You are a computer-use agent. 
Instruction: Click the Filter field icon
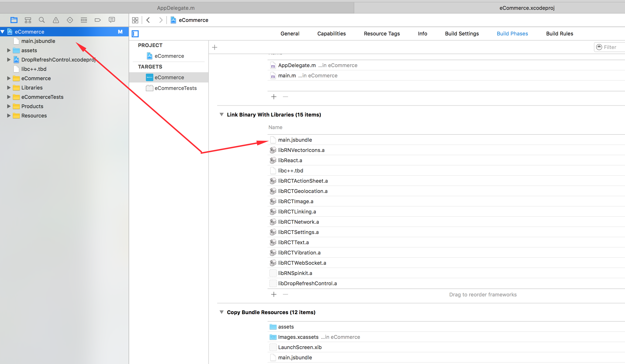[x=599, y=47]
